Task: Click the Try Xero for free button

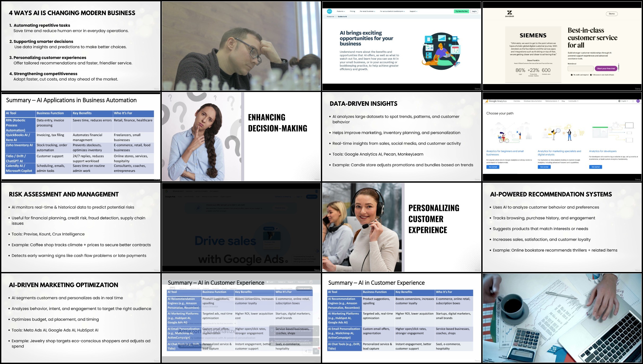Action: [x=461, y=11]
